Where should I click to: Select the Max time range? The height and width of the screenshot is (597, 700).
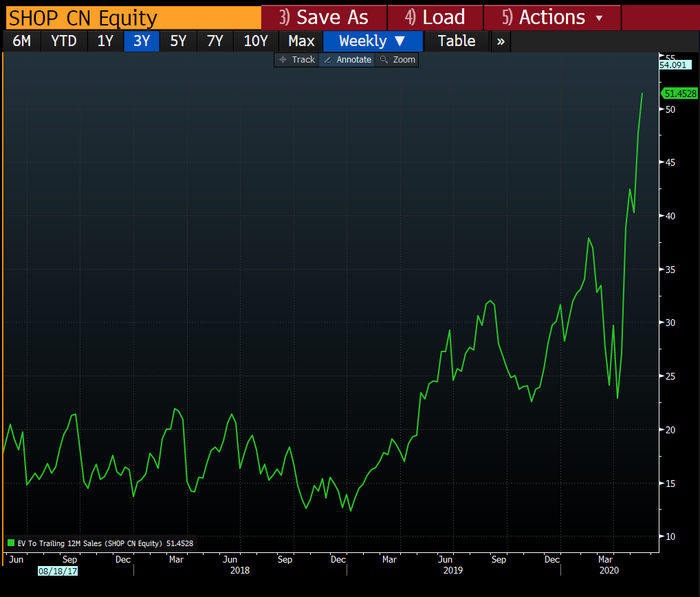point(301,41)
